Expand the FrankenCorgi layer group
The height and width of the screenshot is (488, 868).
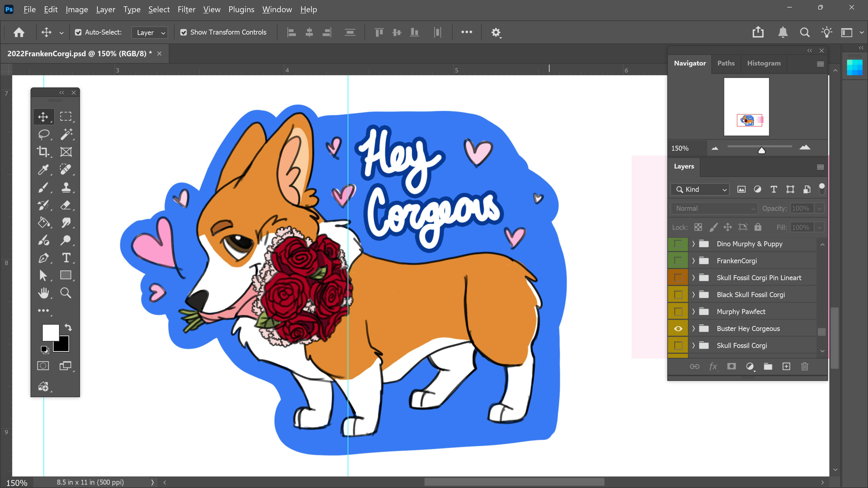(693, 261)
